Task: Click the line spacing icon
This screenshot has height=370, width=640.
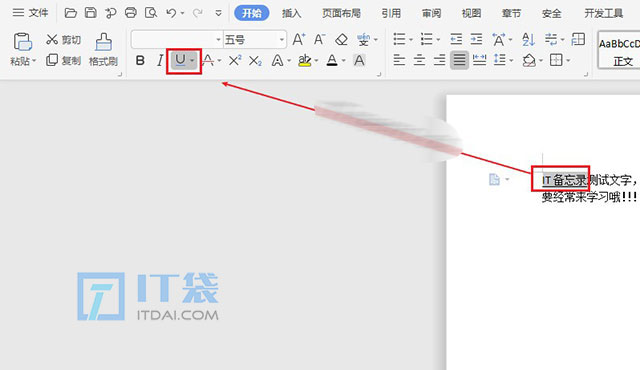Action: pos(500,61)
